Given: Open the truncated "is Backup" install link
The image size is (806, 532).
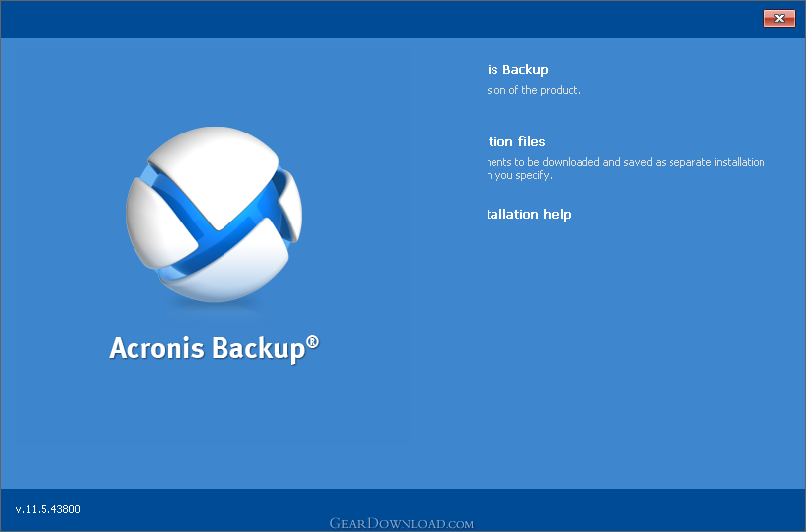Looking at the screenshot, I should (x=517, y=70).
